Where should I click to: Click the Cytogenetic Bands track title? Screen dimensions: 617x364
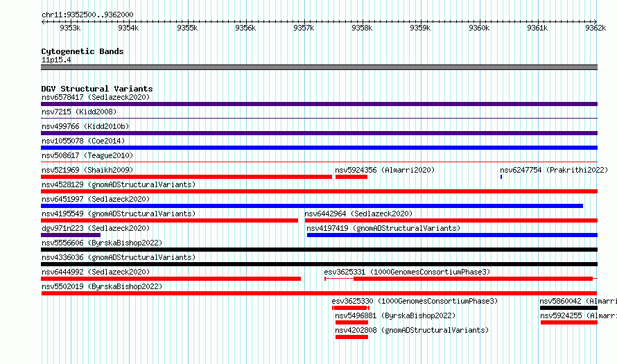82,51
